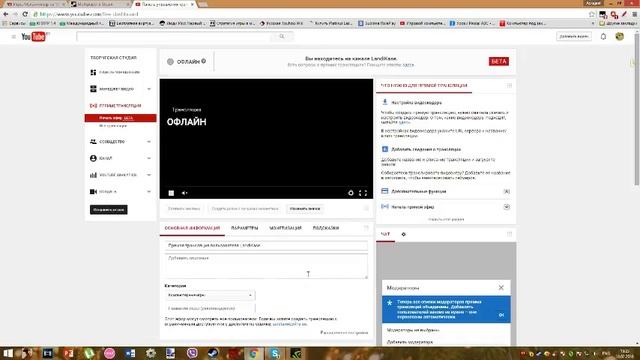
Task: Click the search magnifier button
Action: point(282,37)
